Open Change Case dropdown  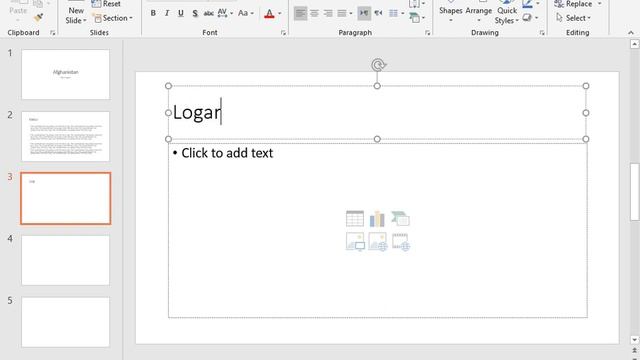(x=246, y=13)
